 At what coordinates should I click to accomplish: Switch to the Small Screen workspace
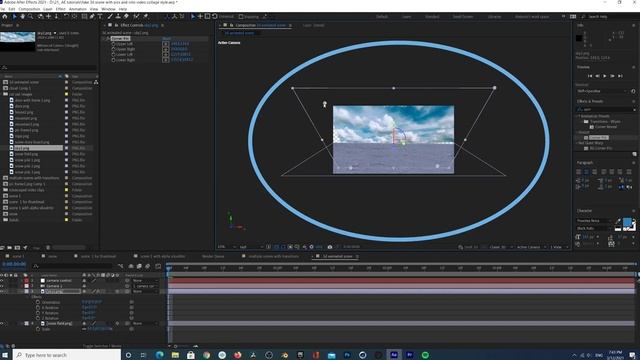pos(463,17)
